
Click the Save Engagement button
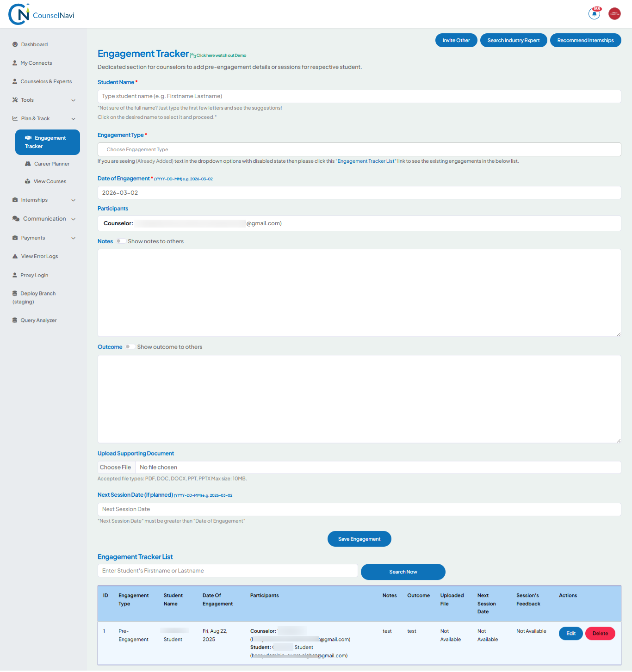(x=359, y=538)
